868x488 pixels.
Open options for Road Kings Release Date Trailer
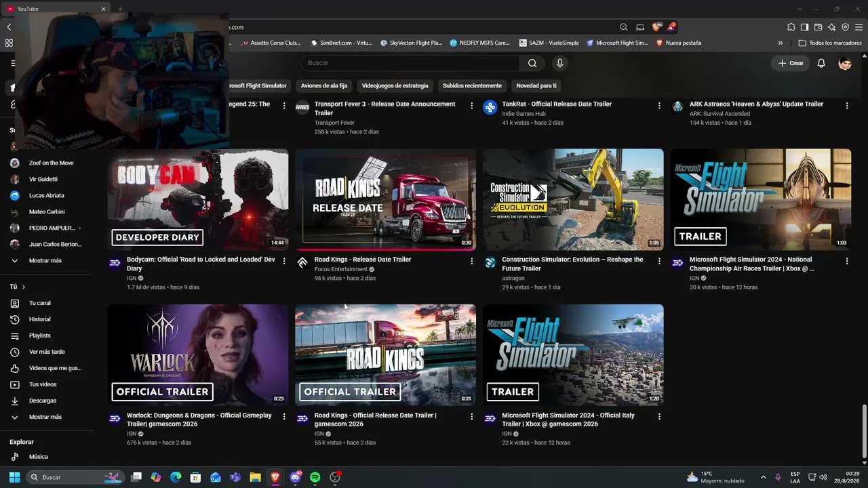click(x=472, y=261)
